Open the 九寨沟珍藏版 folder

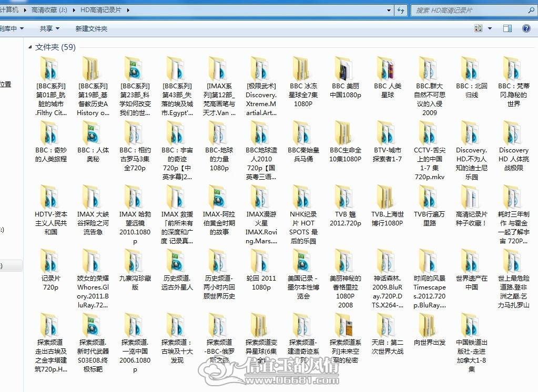pyautogui.click(x=135, y=270)
